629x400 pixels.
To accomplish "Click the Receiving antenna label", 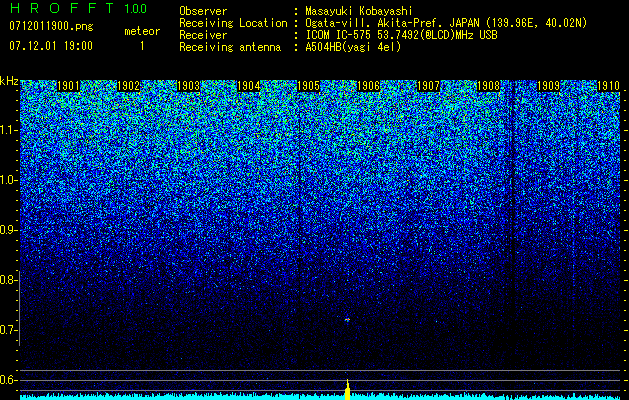I will (x=230, y=47).
